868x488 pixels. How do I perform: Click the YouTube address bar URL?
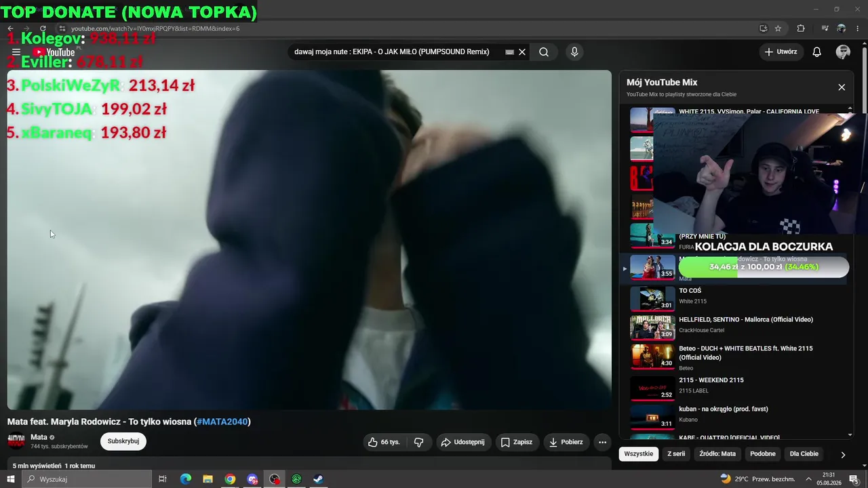point(155,28)
